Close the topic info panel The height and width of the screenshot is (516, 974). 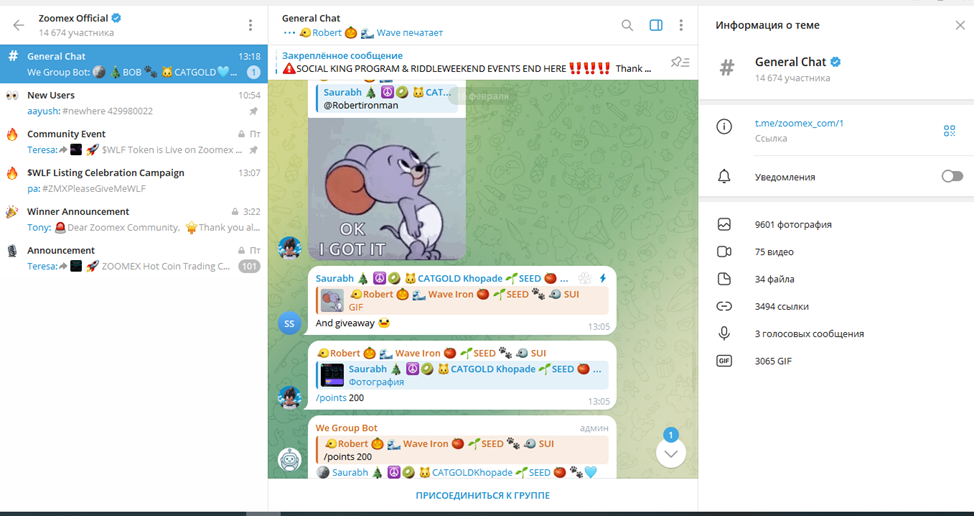(960, 25)
